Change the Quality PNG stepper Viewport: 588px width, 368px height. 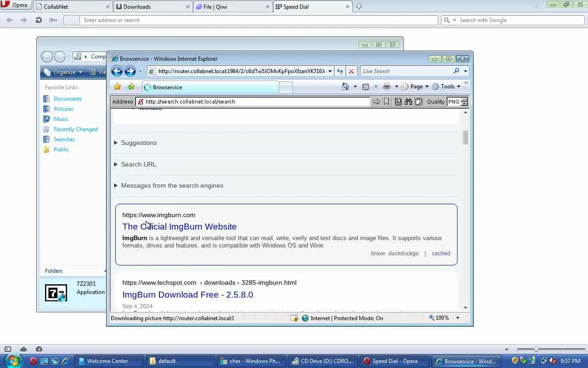click(x=464, y=102)
